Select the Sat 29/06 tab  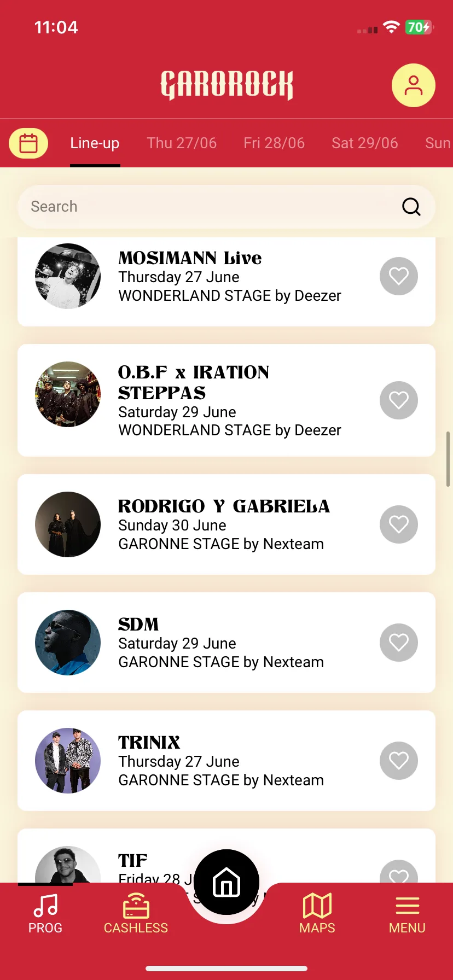point(365,143)
